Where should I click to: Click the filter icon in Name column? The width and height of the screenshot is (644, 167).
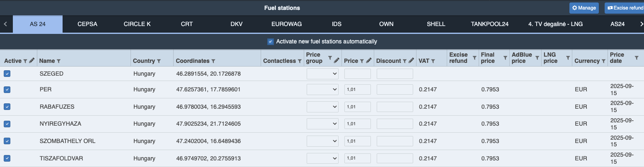(x=58, y=61)
